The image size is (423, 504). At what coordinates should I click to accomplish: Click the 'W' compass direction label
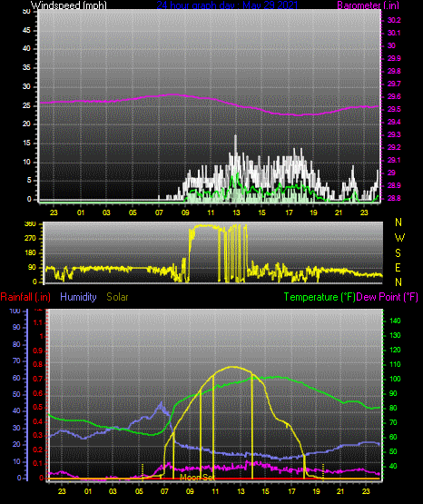[399, 238]
